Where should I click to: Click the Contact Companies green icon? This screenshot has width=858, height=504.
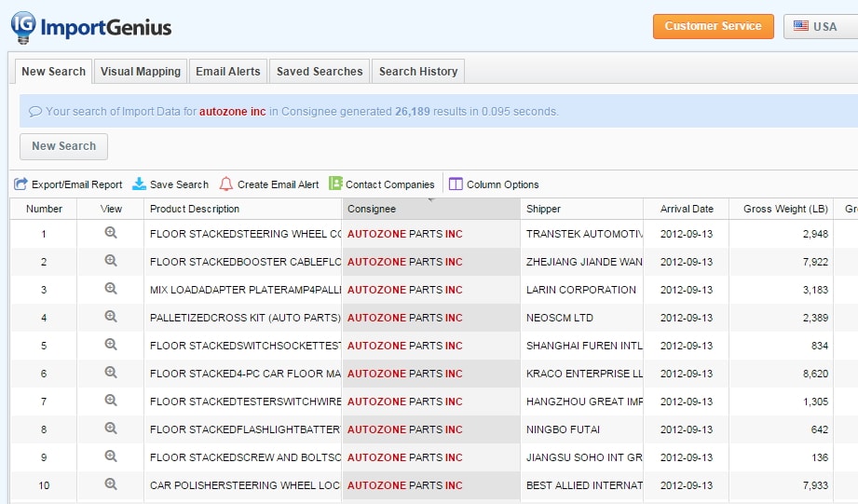pos(335,184)
